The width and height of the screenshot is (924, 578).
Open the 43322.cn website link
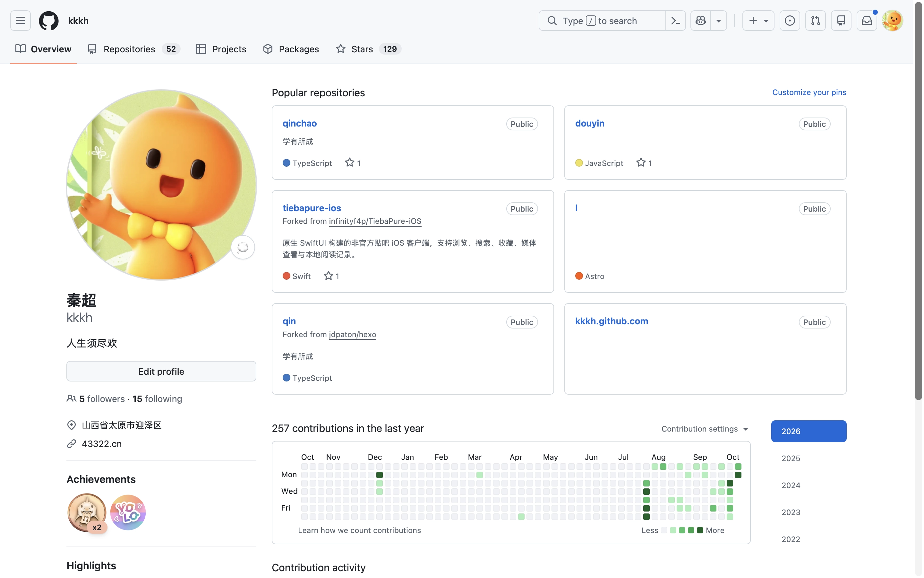[102, 444]
